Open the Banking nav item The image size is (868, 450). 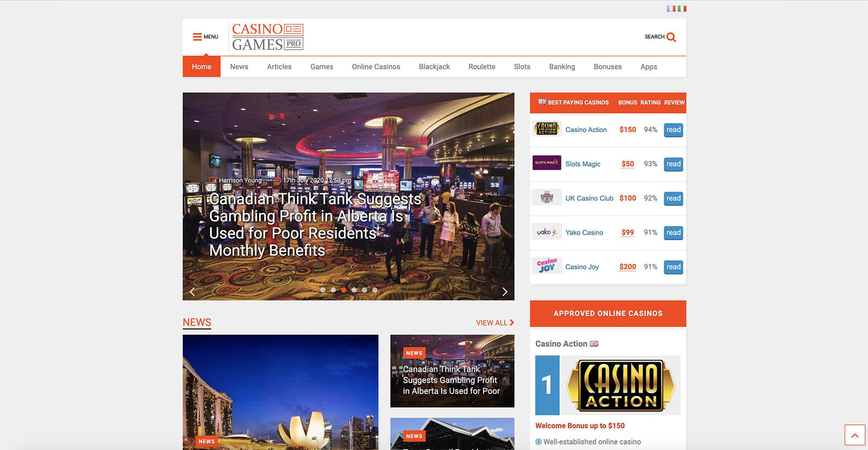(x=562, y=66)
